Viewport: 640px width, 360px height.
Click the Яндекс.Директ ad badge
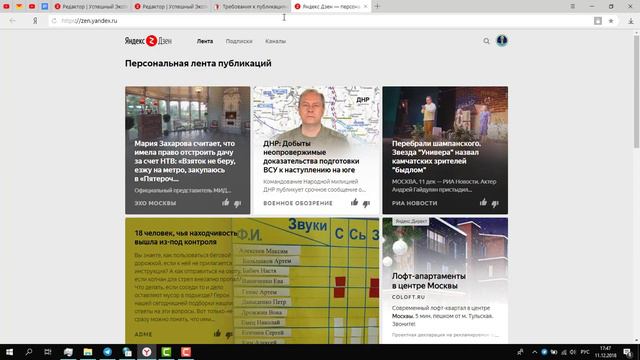411,221
